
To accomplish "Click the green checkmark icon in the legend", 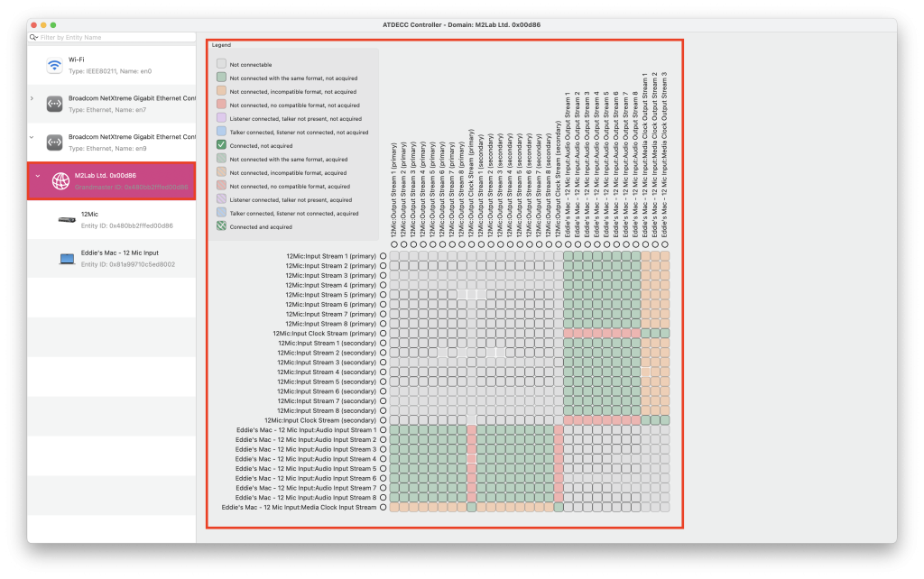I will tap(221, 144).
